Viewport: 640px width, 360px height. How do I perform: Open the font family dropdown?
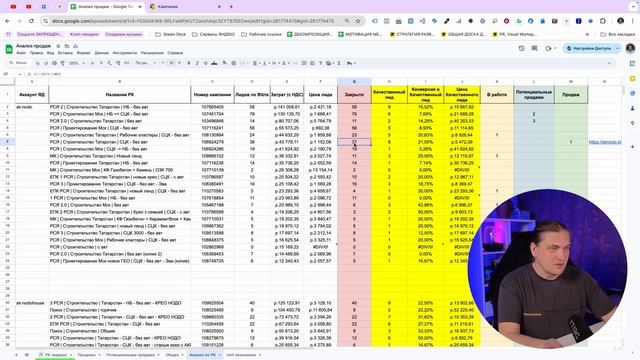point(145,63)
